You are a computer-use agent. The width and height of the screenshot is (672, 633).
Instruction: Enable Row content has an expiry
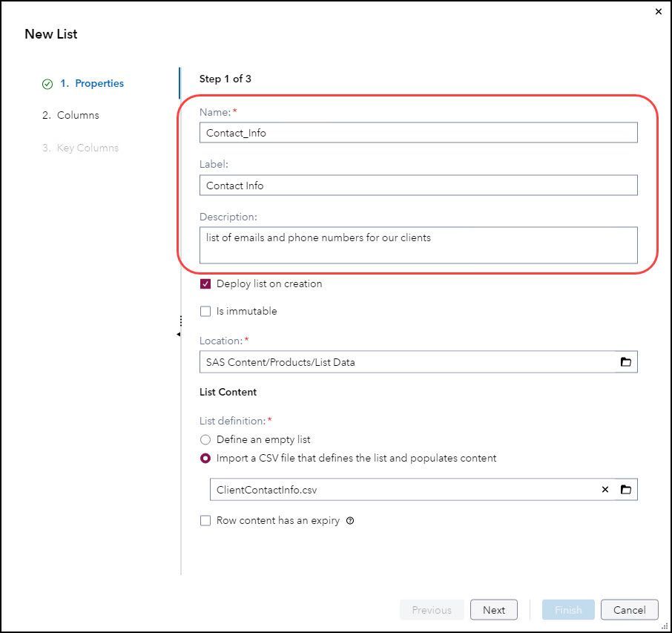pos(205,521)
